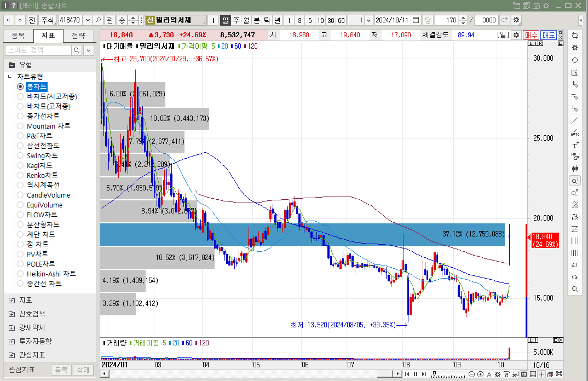Click the 스마트 검색 input field
Screen dimensions: 588x381
38,50
